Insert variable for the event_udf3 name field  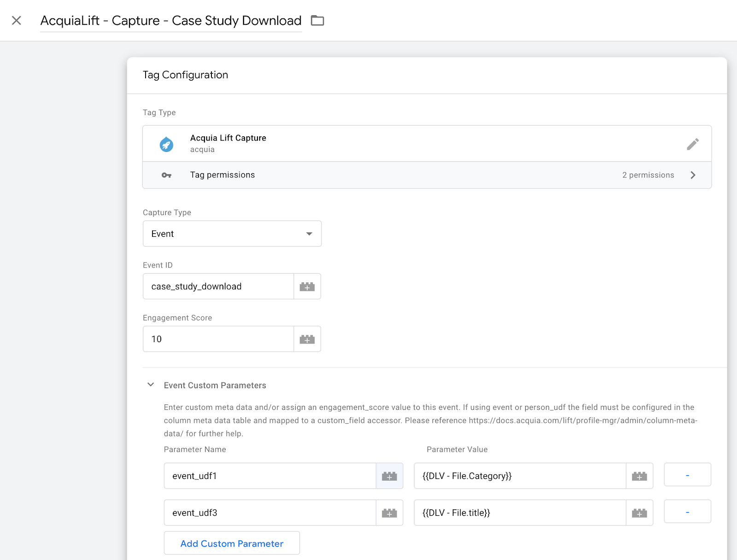click(390, 513)
